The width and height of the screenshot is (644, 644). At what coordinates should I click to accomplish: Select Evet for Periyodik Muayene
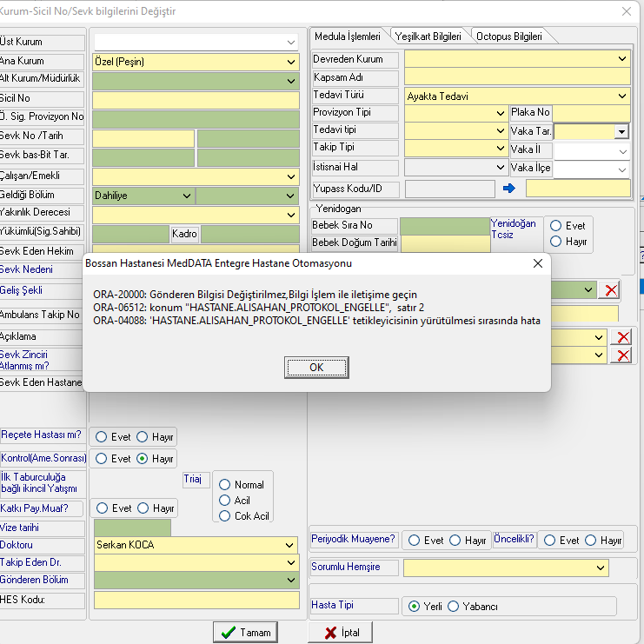[415, 541]
